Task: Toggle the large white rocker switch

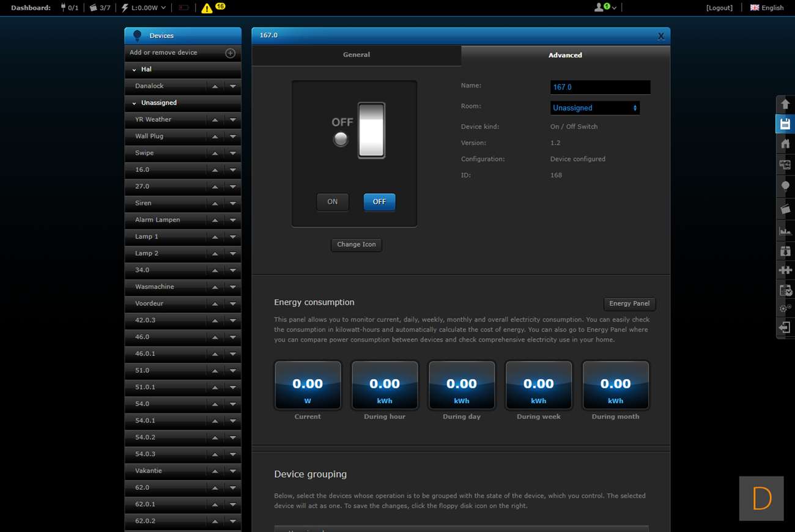Action: tap(371, 130)
